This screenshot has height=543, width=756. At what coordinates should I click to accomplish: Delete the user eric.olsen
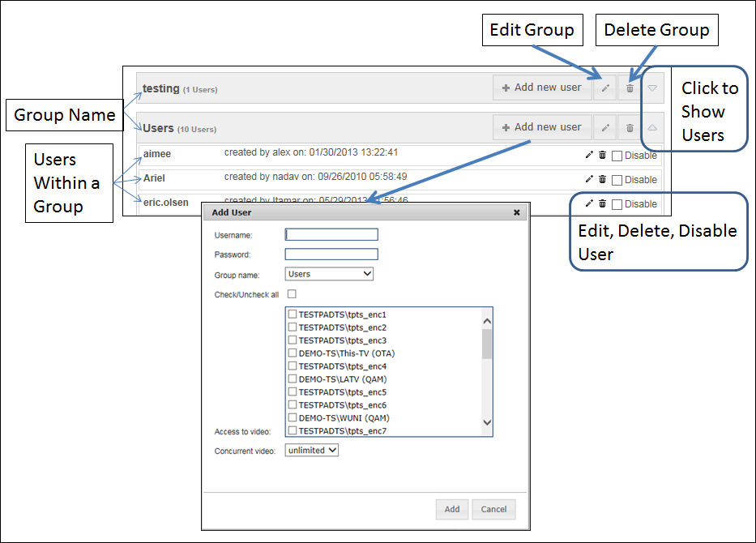coord(600,203)
